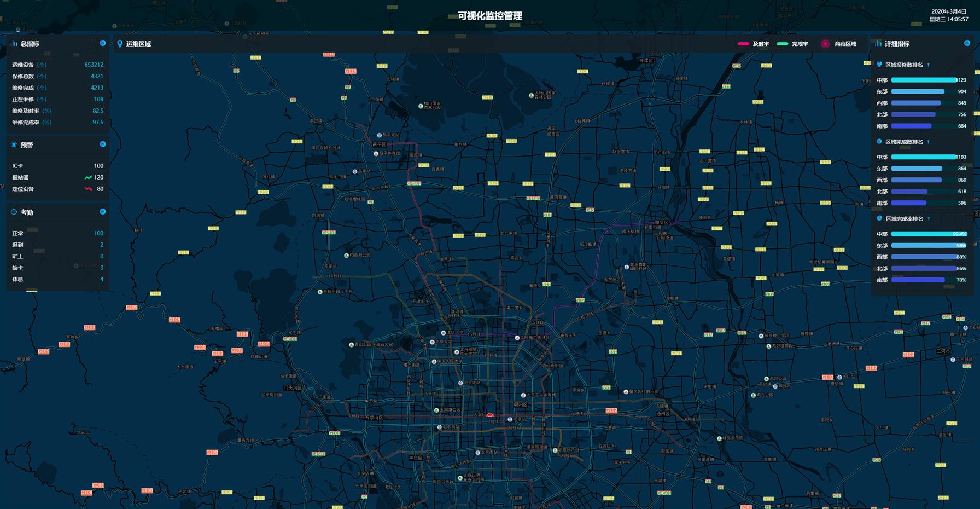Click the pie chart icon beside 区域完成率排名

point(879,218)
